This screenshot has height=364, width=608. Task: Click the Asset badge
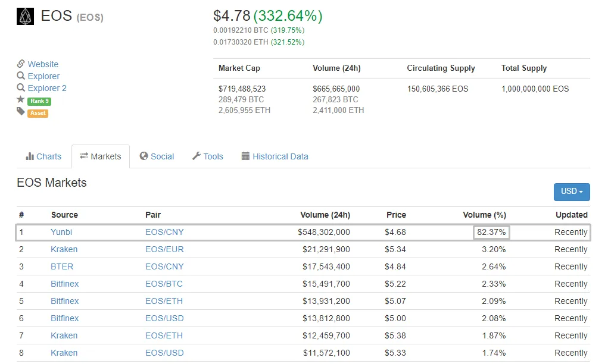point(38,113)
